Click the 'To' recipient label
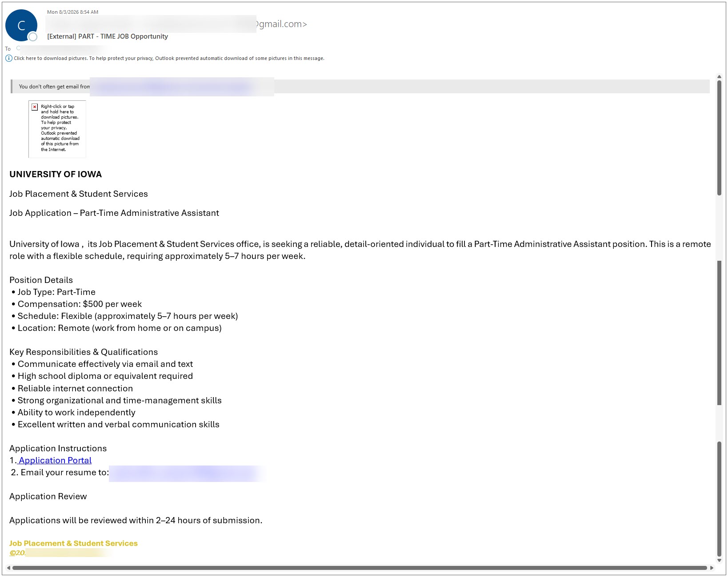Viewport: 728px width, 577px height. coord(8,49)
